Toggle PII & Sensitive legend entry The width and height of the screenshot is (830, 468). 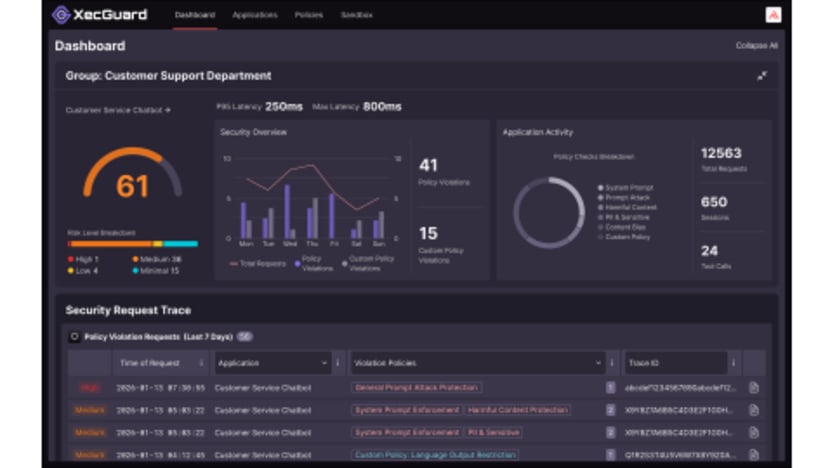624,218
